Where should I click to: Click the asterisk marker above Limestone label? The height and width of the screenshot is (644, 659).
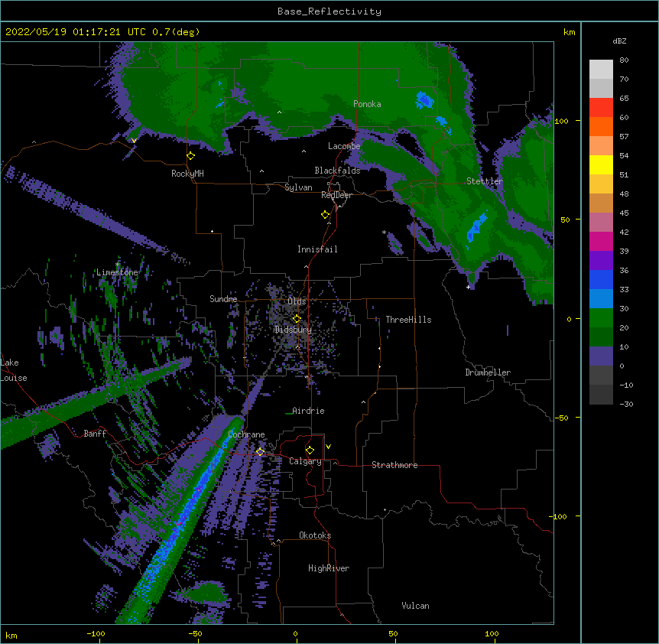[117, 265]
